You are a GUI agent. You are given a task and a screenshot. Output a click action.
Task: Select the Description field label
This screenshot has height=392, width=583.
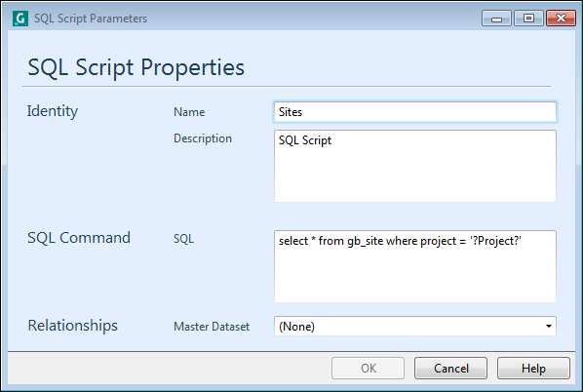click(x=202, y=138)
